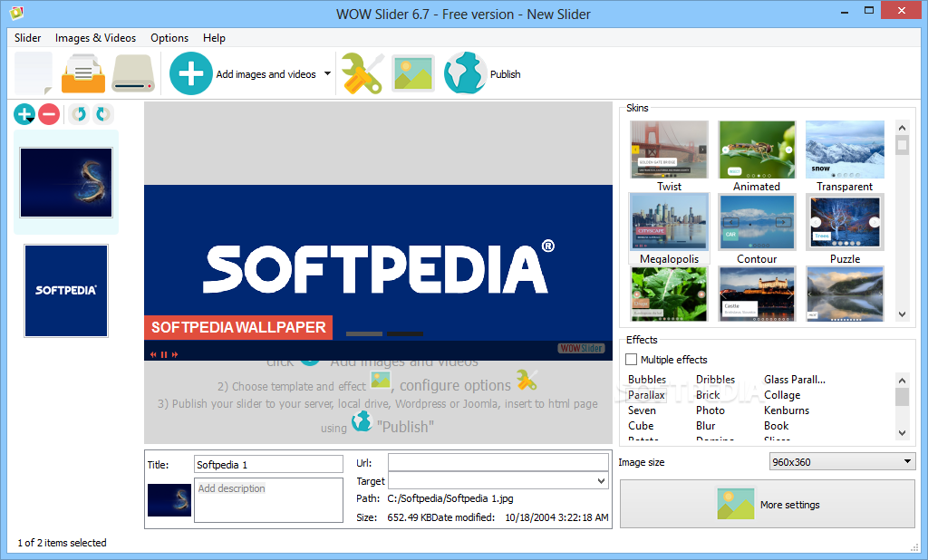The width and height of the screenshot is (928, 560).
Task: Select the Brick effect
Action: pyautogui.click(x=708, y=395)
